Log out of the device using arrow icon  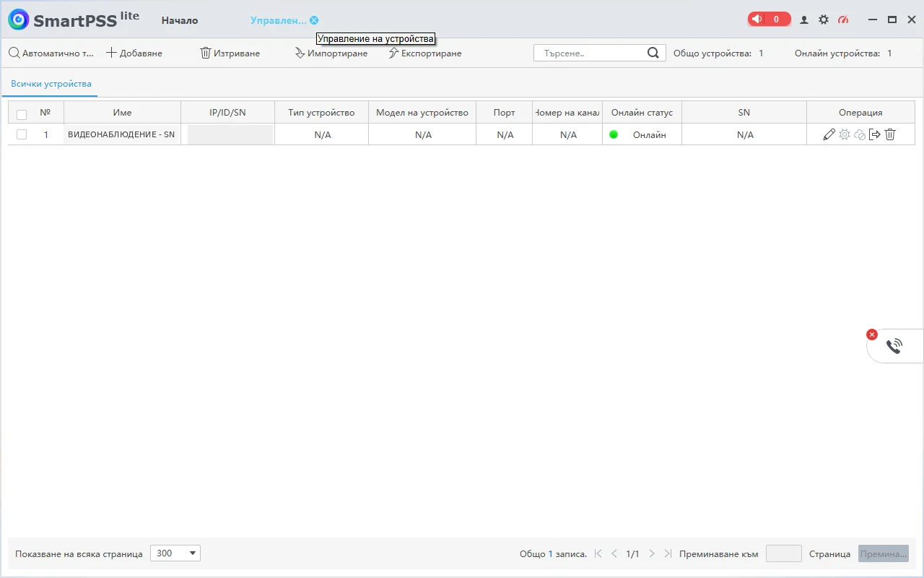pyautogui.click(x=874, y=134)
